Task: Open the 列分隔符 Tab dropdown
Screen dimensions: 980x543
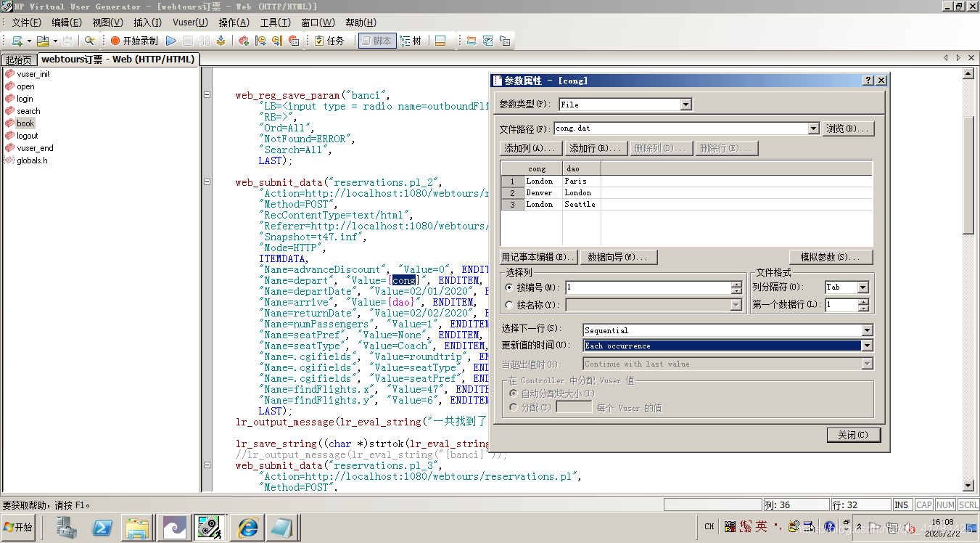Action: (862, 287)
